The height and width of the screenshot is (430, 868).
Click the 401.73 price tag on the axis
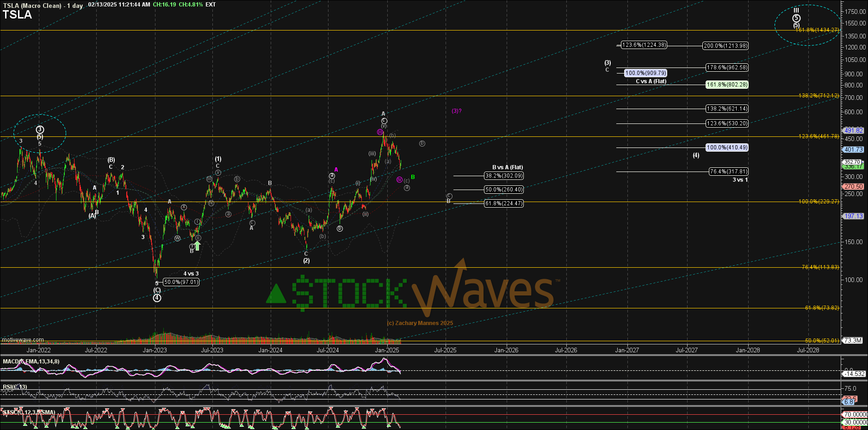pyautogui.click(x=854, y=149)
